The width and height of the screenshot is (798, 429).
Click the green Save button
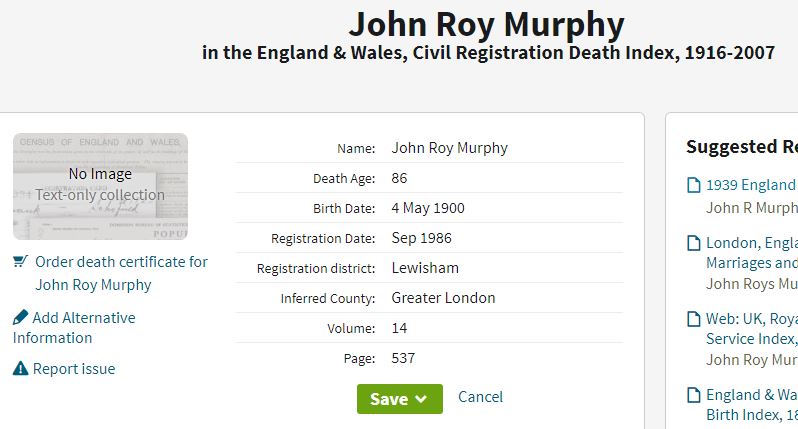point(400,399)
